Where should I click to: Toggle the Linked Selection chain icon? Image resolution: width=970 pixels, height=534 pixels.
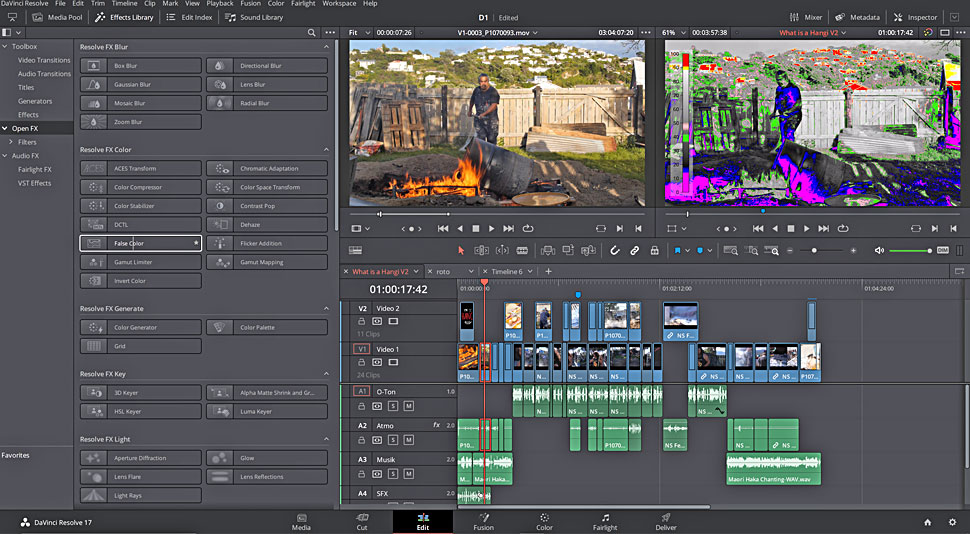pyautogui.click(x=635, y=250)
